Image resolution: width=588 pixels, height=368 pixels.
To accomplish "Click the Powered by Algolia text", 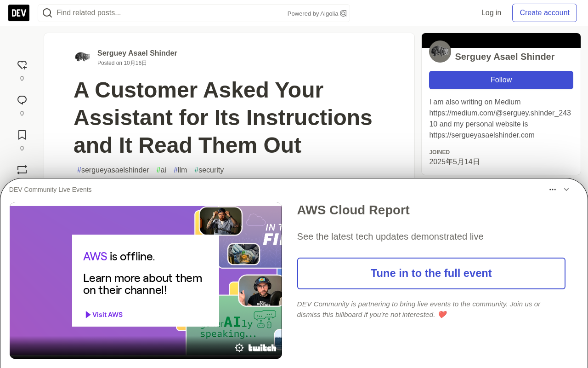I will (313, 14).
